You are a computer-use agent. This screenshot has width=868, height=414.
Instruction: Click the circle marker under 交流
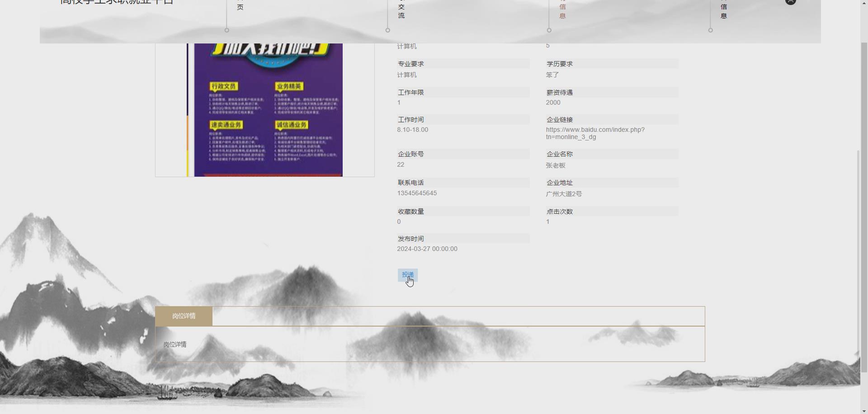point(388,30)
